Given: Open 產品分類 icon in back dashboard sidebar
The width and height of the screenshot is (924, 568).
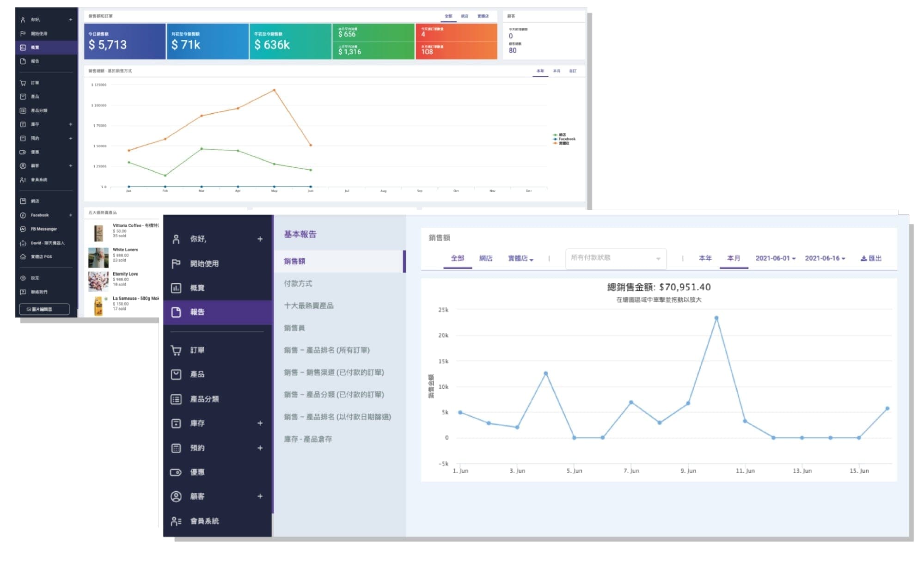Looking at the screenshot, I should (x=23, y=110).
